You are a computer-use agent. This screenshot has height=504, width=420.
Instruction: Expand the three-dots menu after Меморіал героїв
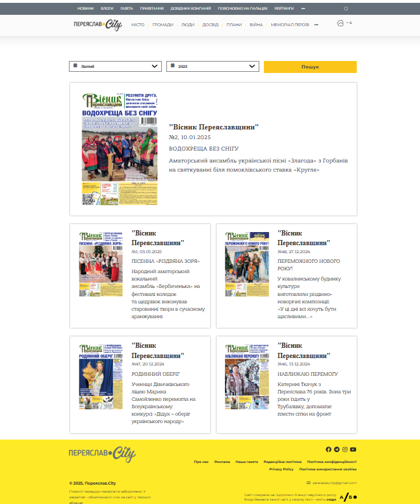click(316, 25)
